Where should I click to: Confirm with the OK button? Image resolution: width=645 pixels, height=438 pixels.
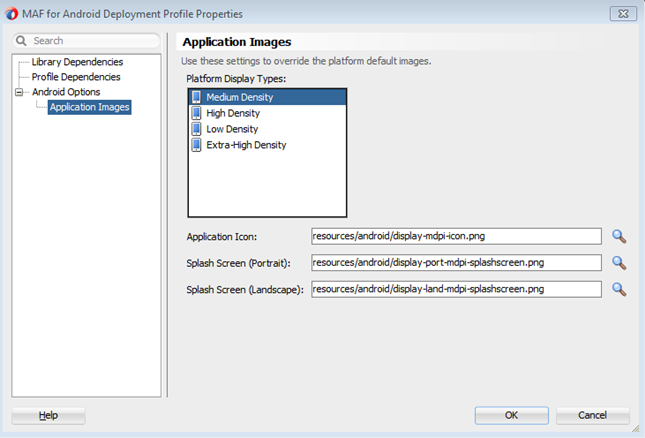(512, 416)
